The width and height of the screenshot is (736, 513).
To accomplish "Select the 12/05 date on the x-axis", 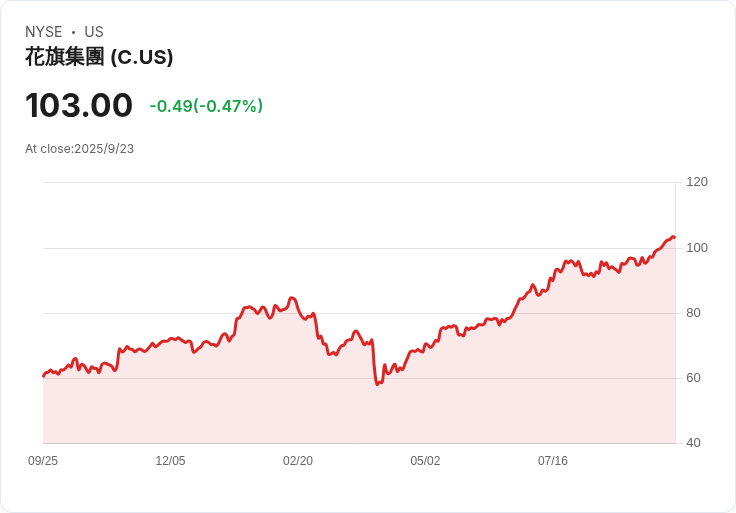I will [x=170, y=461].
